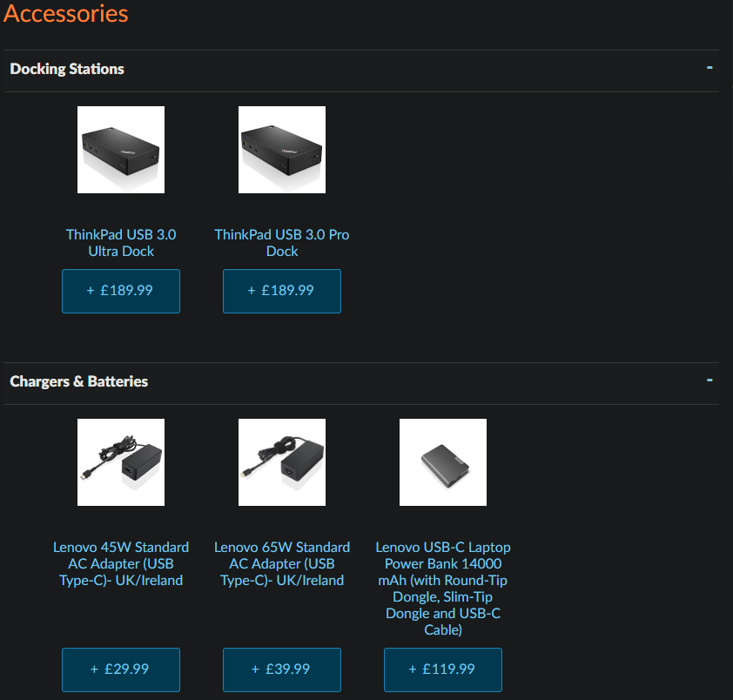
Task: Collapse the Docking Stations section
Action: [x=709, y=68]
